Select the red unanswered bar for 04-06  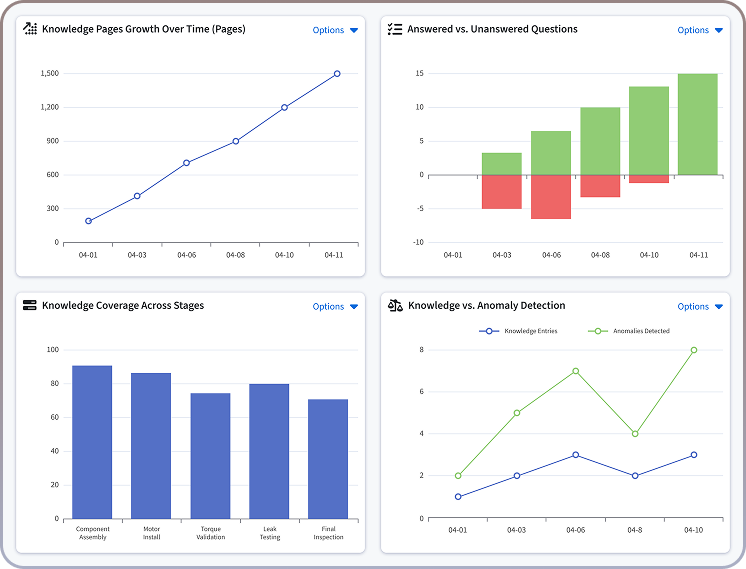(551, 197)
